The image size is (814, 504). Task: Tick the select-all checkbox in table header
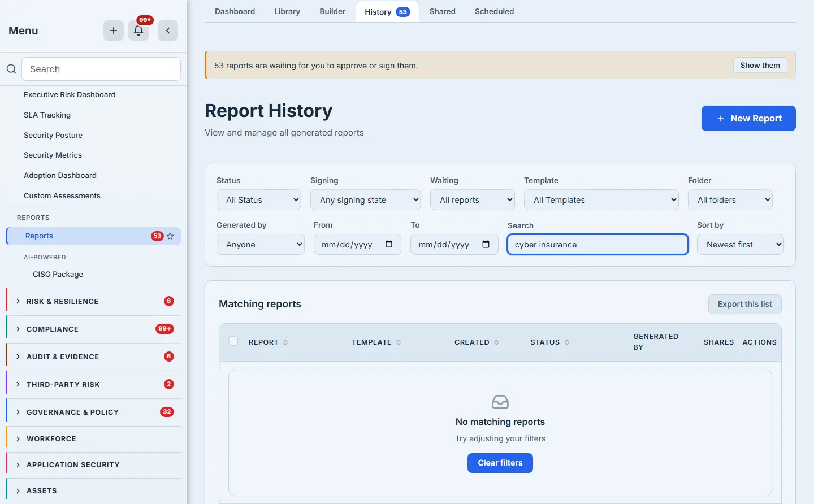233,341
